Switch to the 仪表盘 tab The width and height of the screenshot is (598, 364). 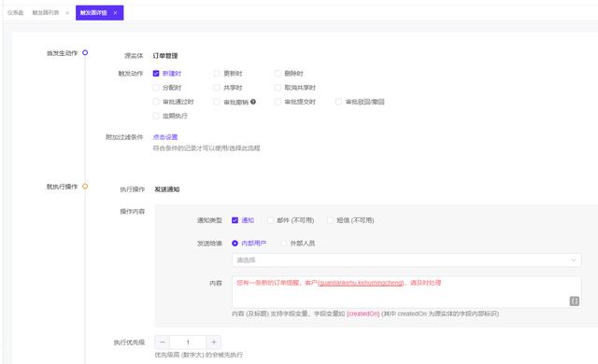16,12
